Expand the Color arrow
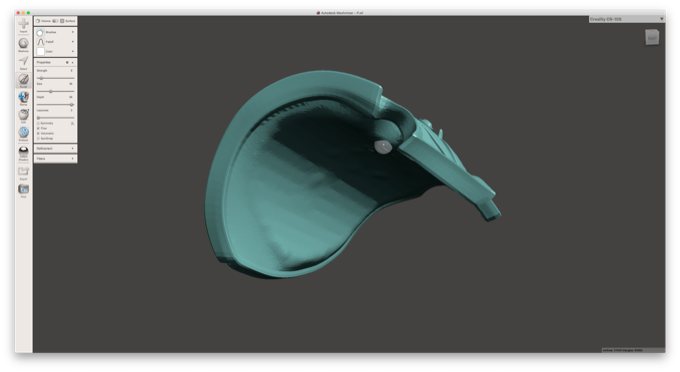This screenshot has height=372, width=680. [72, 51]
